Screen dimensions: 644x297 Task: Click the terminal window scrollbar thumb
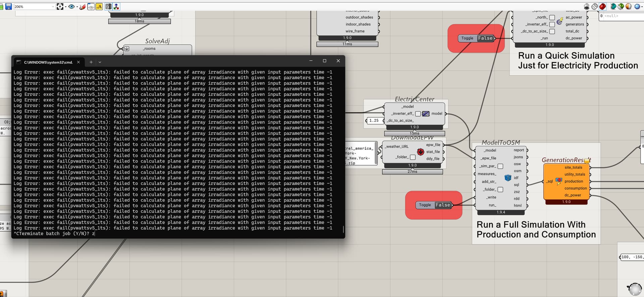coord(343,229)
